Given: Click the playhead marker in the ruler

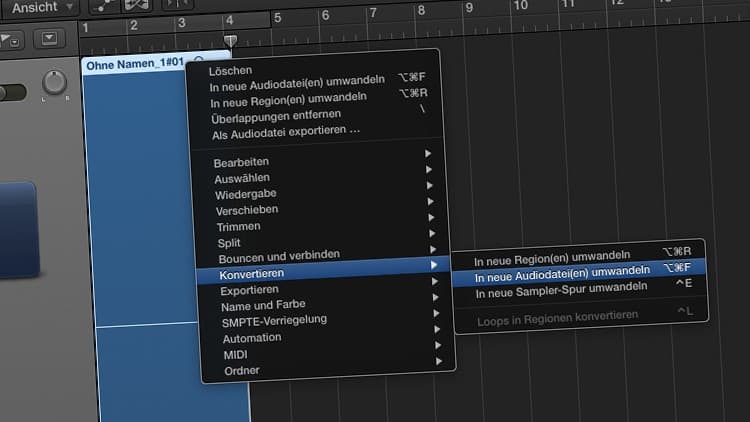Looking at the screenshot, I should click(231, 40).
